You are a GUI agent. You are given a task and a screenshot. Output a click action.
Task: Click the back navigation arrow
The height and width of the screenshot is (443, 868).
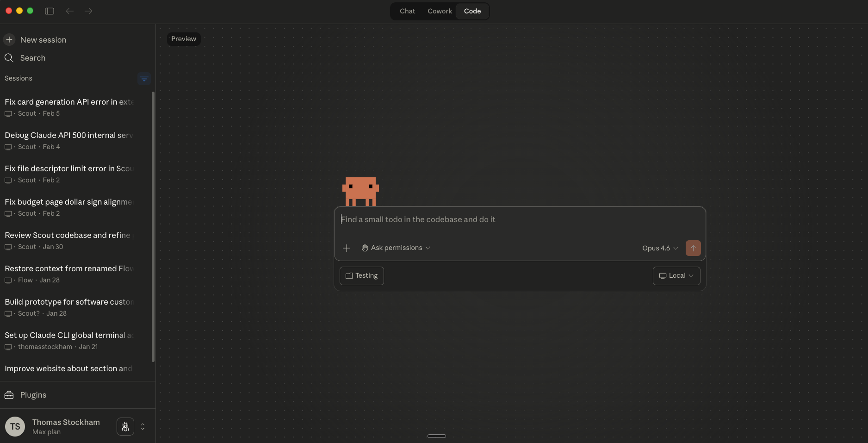[70, 11]
